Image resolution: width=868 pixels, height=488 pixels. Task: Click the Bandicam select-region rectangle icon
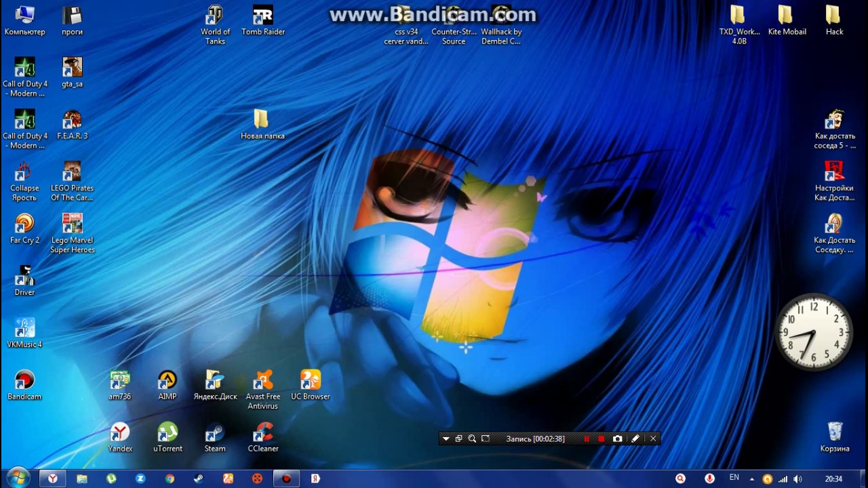pos(486,439)
